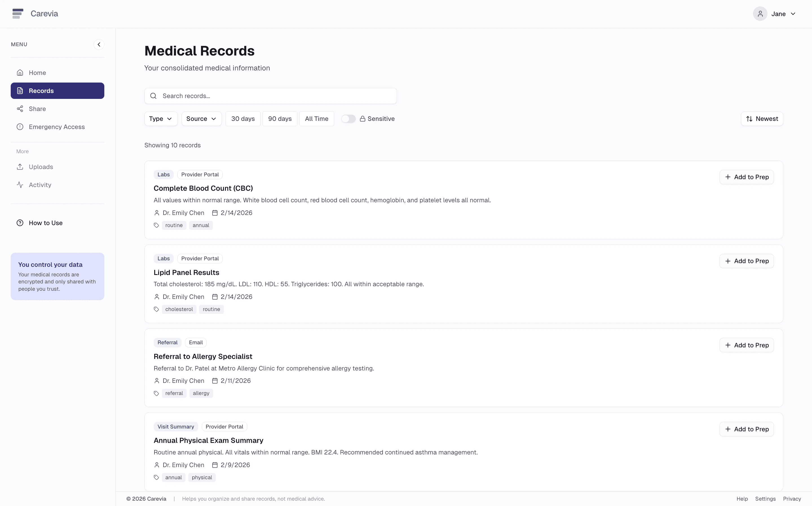Filter records to 90 days
This screenshot has height=506, width=812.
(x=280, y=119)
